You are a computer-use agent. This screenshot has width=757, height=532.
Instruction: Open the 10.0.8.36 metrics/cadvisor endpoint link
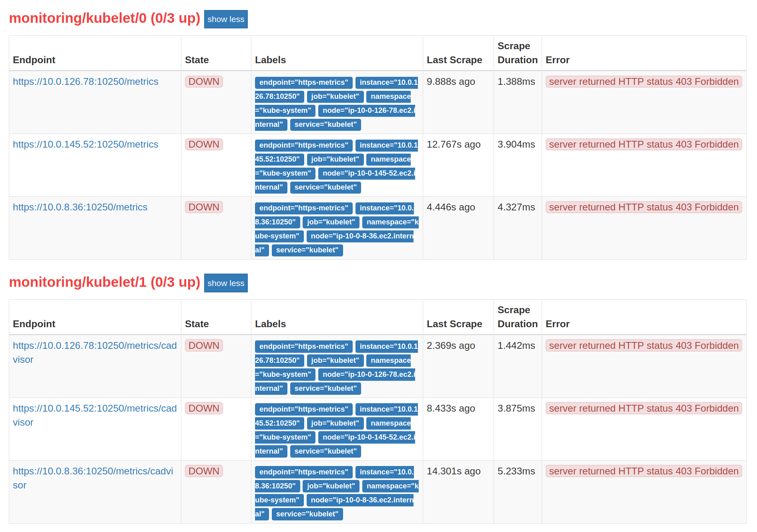pyautogui.click(x=93, y=478)
